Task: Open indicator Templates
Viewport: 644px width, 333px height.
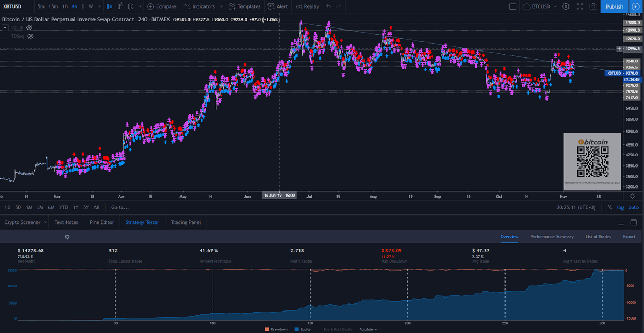Action: [x=244, y=6]
